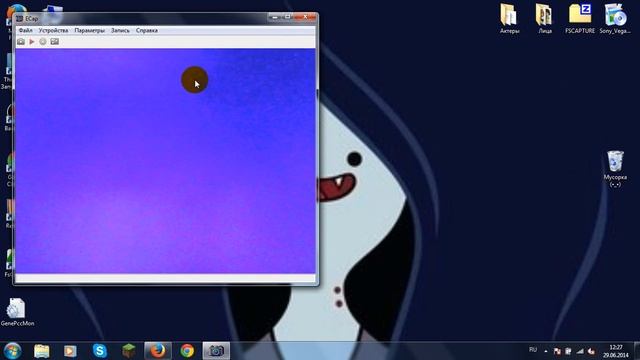The width and height of the screenshot is (640, 360).
Task: Open the Устройства menu
Action: coord(53,30)
